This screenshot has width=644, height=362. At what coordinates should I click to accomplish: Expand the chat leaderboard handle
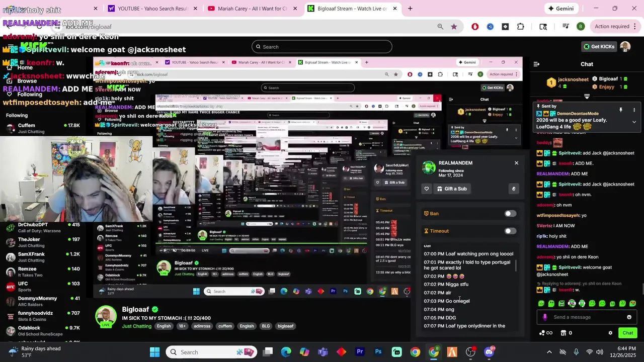pos(587,96)
